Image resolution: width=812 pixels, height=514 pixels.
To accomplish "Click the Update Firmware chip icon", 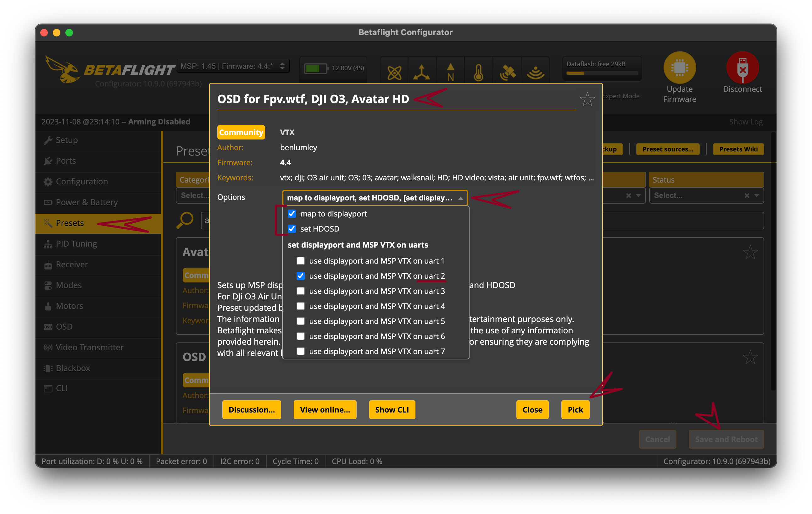I will (679, 67).
